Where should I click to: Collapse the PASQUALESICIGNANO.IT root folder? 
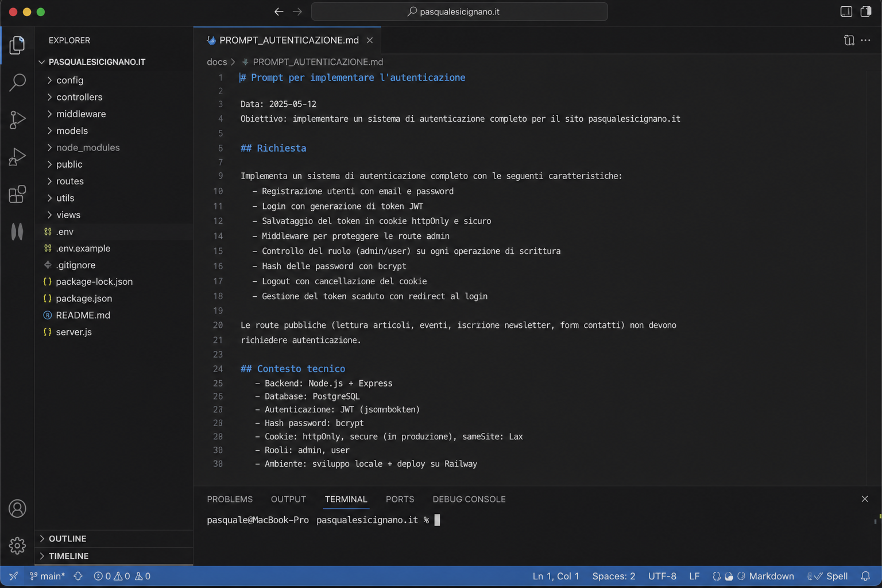(x=114, y=62)
